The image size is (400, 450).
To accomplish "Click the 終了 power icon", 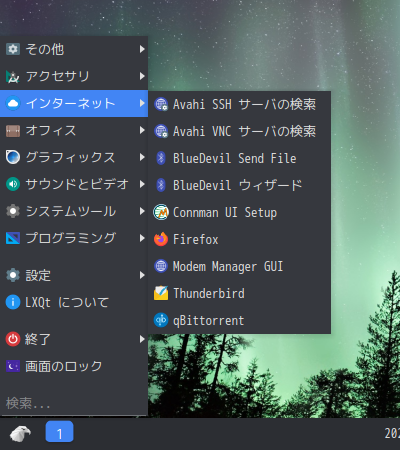I will 13,339.
